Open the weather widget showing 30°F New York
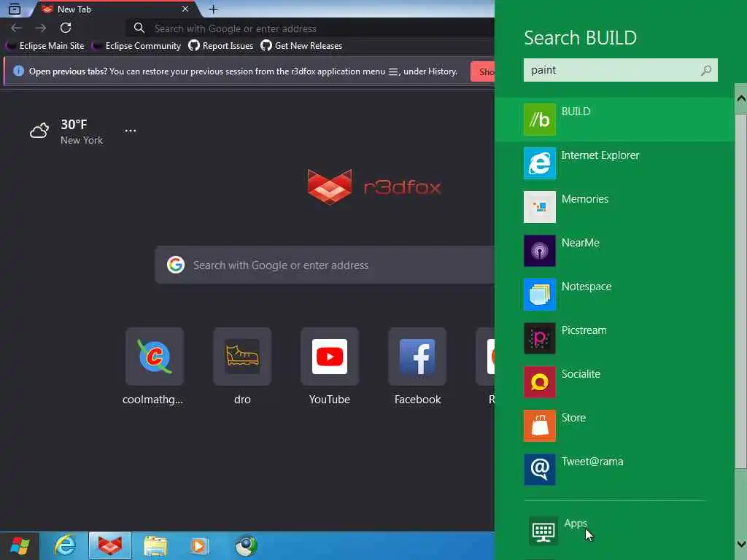The height and width of the screenshot is (560, 747). coord(66,131)
